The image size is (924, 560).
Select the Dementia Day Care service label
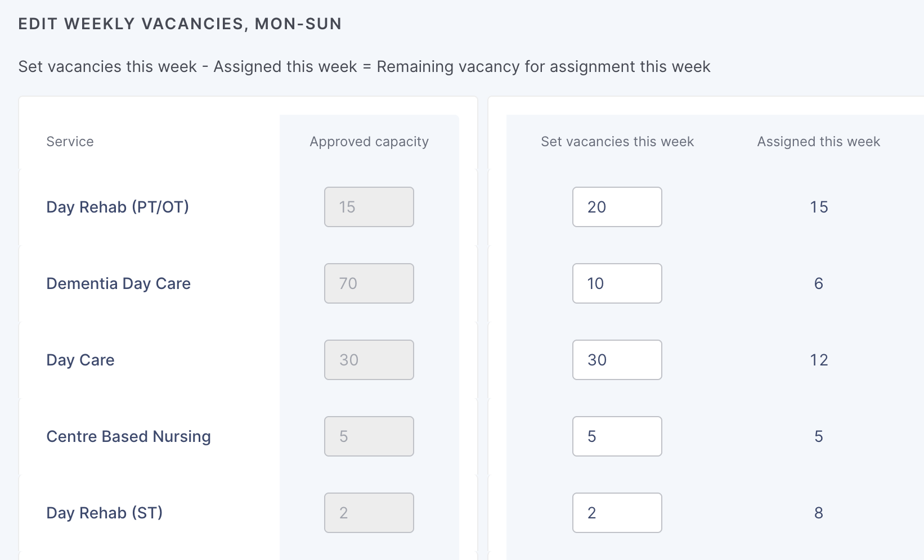(118, 283)
